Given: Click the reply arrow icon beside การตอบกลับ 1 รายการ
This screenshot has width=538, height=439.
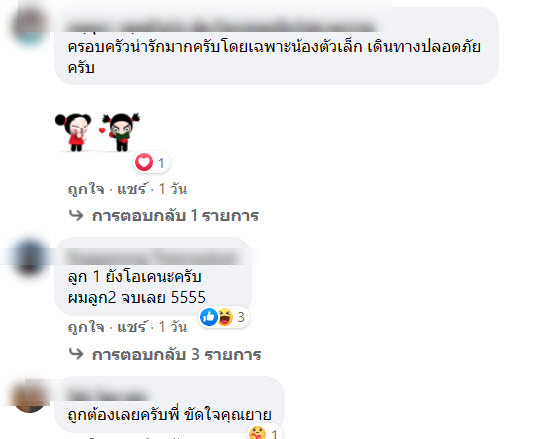Looking at the screenshot, I should 76,215.
